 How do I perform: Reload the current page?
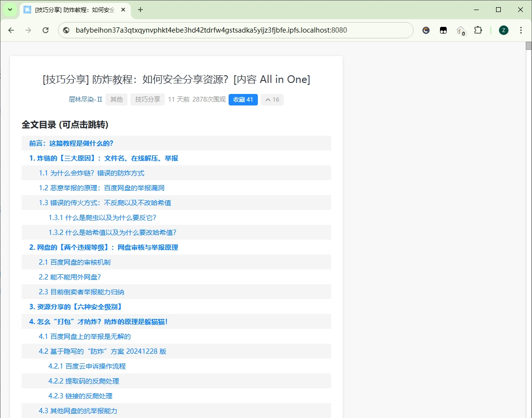click(x=46, y=30)
